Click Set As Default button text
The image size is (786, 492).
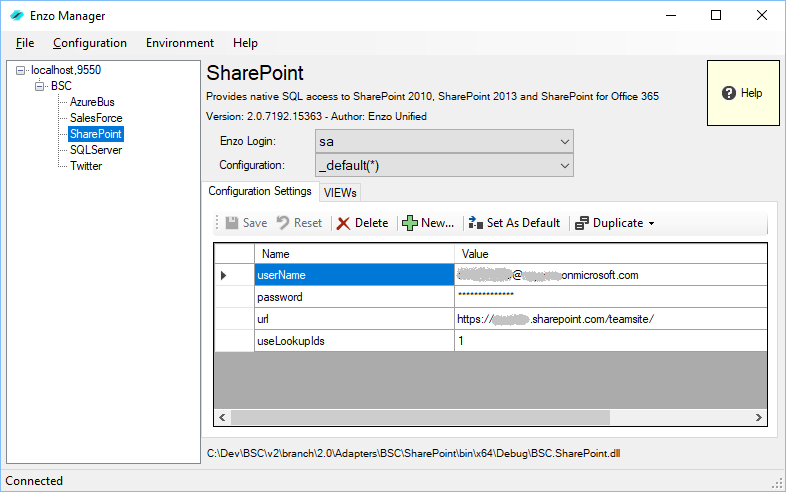pyautogui.click(x=523, y=223)
